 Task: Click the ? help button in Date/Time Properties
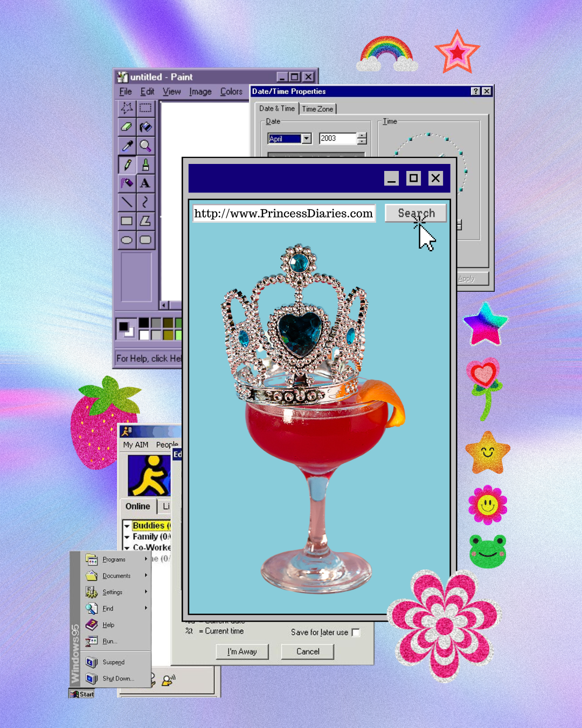(x=475, y=91)
